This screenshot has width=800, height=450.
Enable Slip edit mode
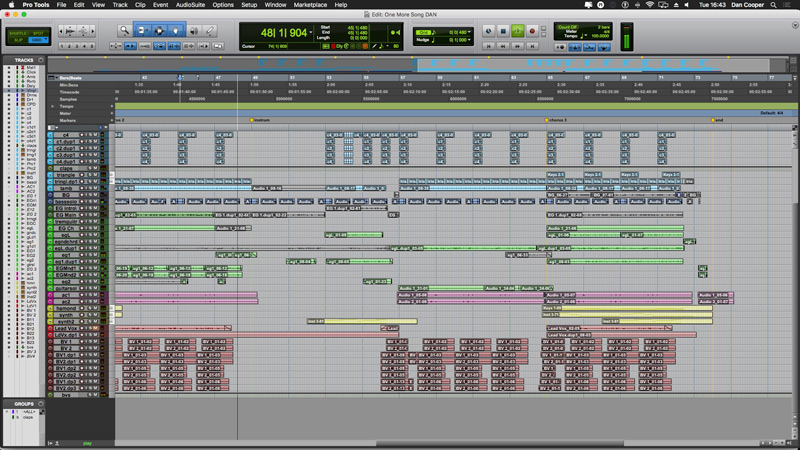(18, 40)
